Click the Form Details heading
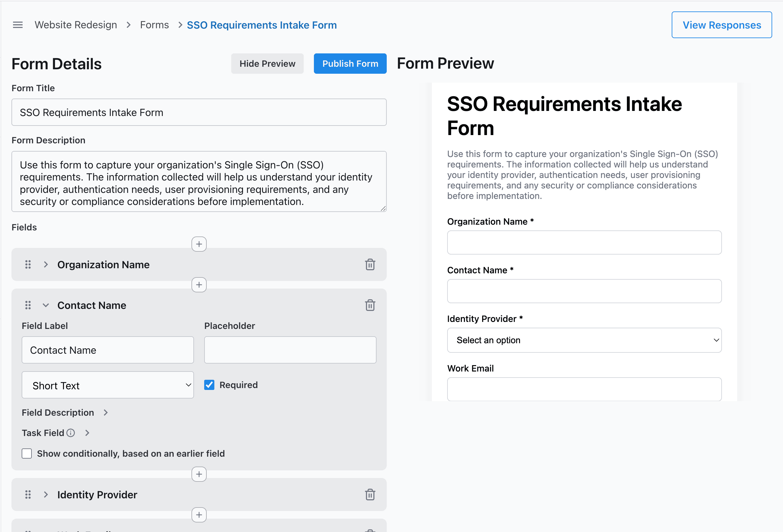 click(x=57, y=64)
